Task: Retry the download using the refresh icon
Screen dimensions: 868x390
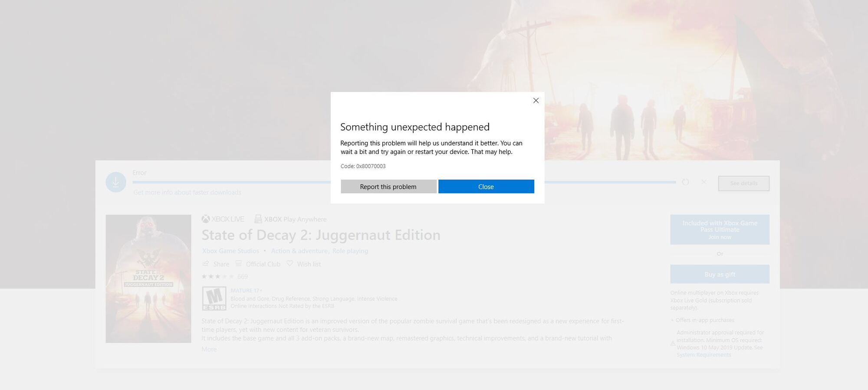Action: click(x=685, y=182)
